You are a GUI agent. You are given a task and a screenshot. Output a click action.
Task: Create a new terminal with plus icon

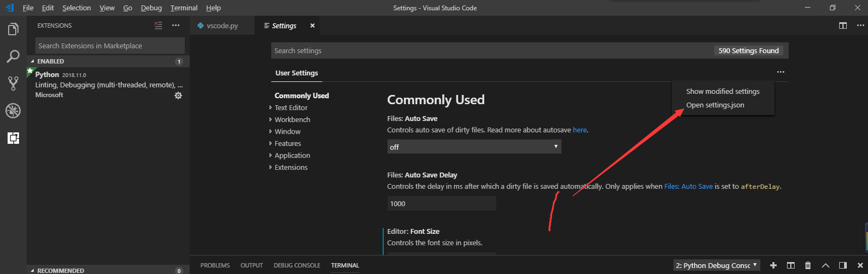(x=773, y=265)
